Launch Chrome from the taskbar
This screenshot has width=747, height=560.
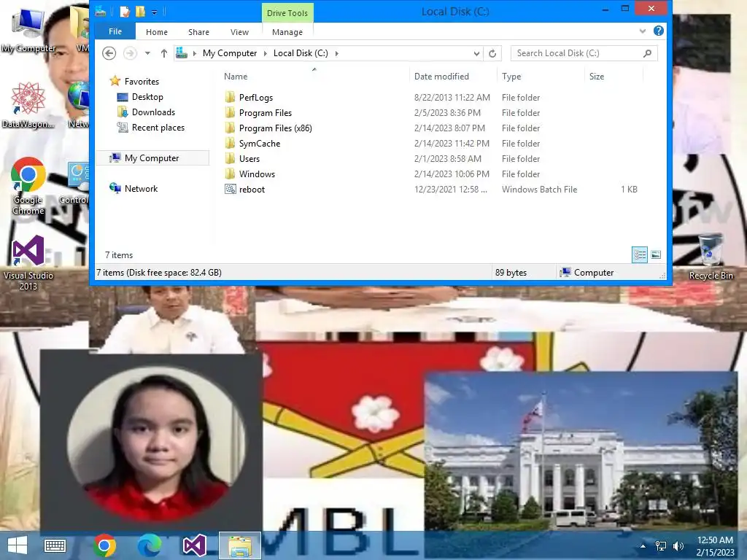coord(105,545)
